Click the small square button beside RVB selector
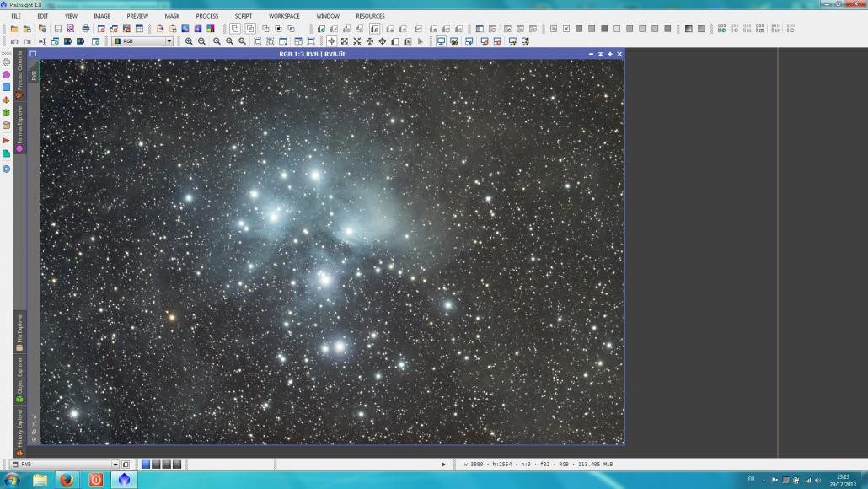Viewport: 868px width, 489px height. pos(126,465)
